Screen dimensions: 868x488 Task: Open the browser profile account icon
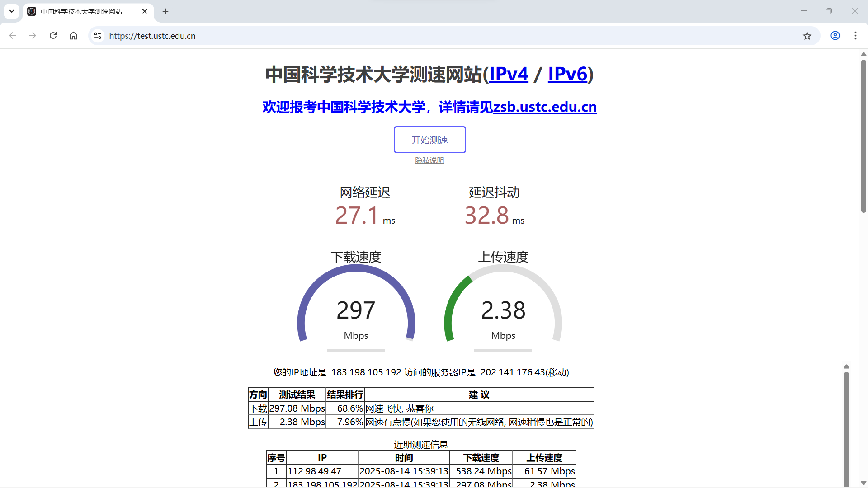835,36
